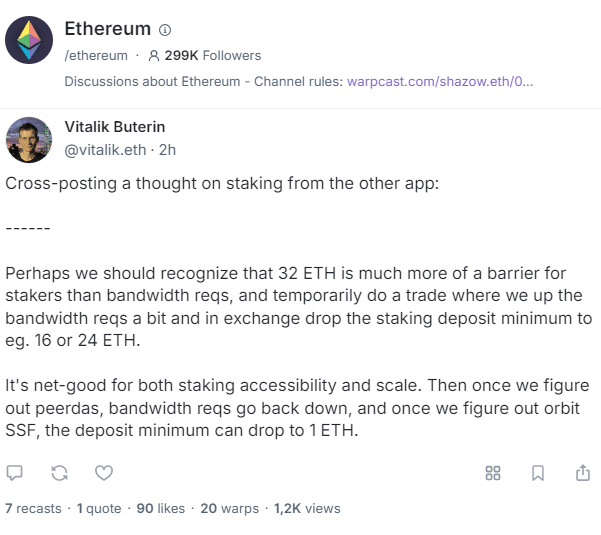Recast the post with the recast icon
This screenshot has height=535, width=601.
[x=59, y=472]
